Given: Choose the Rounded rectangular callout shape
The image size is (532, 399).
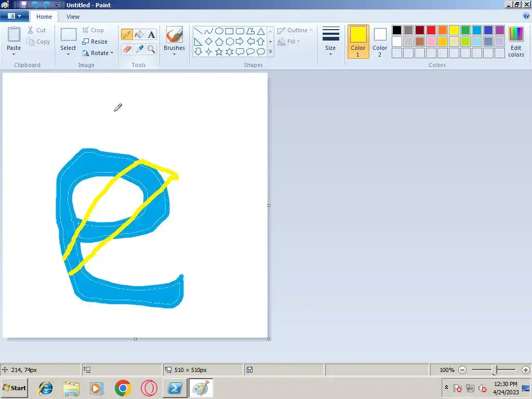Looking at the screenshot, I should point(240,51).
